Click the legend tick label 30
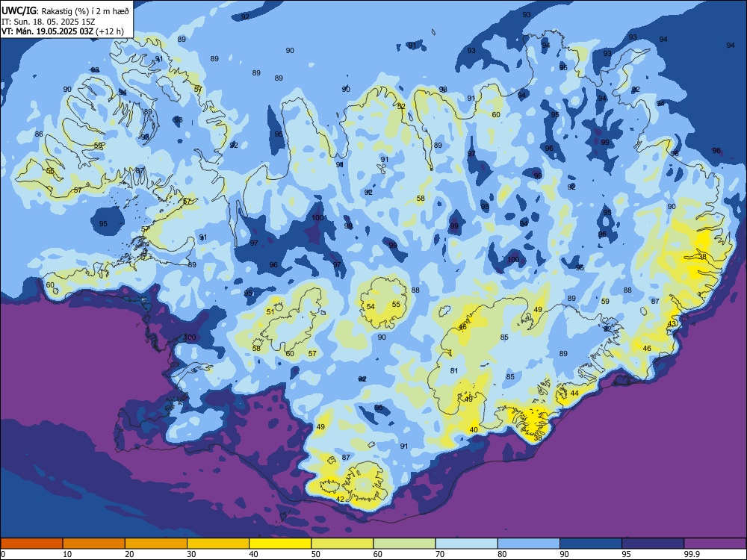Viewport: 747px width, 560px height. point(191,554)
